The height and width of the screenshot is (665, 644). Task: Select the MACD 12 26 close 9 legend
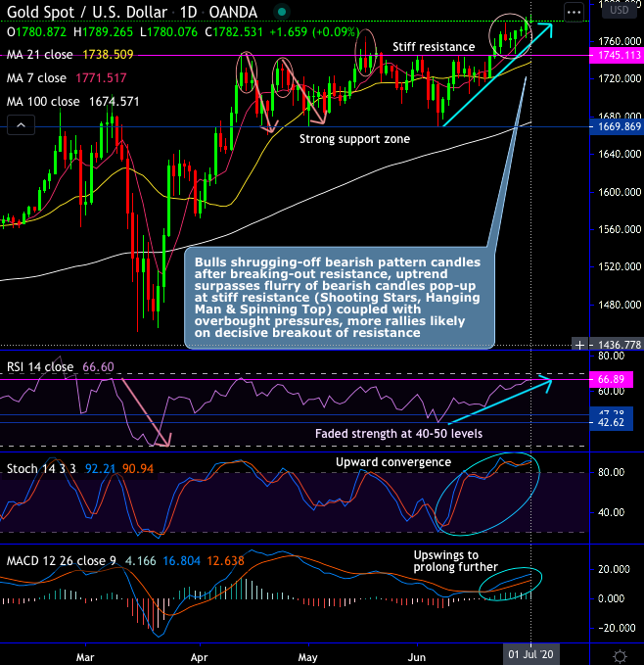pyautogui.click(x=62, y=560)
